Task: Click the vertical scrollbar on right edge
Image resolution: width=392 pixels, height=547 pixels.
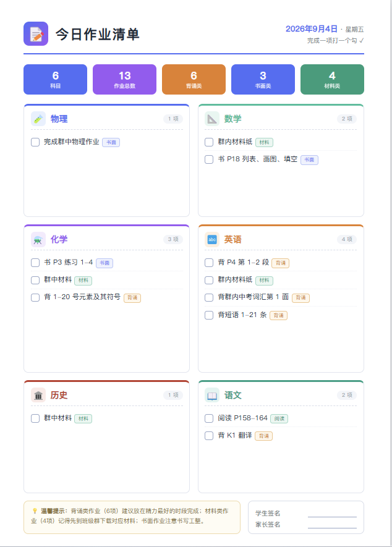Action: pos(391,273)
